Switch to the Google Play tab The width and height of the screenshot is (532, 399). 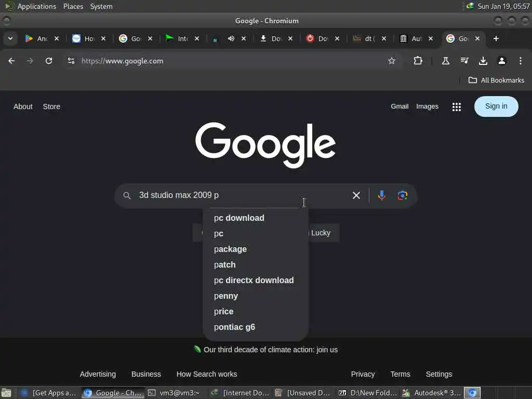[37, 38]
